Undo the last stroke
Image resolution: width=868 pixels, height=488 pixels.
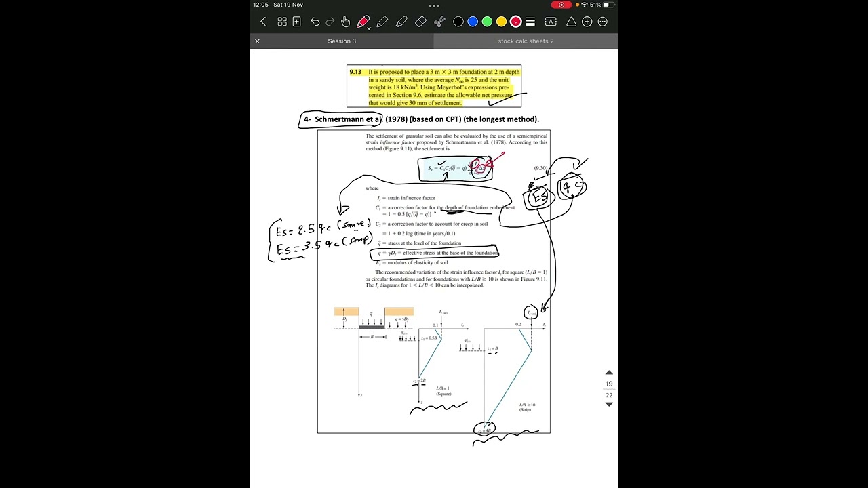pos(315,22)
